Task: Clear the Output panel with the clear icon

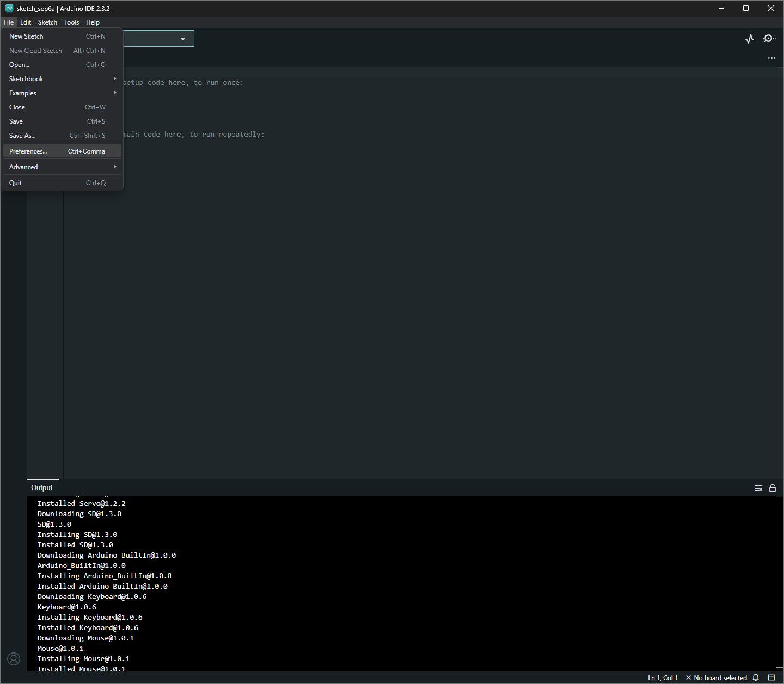Action: (758, 488)
